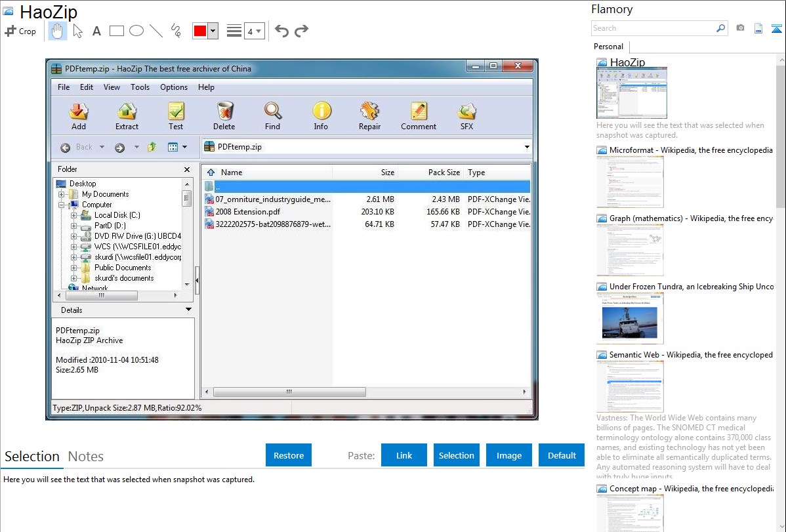Click the Repair icon in HaoZip
This screenshot has width=786, height=532.
pyautogui.click(x=369, y=116)
